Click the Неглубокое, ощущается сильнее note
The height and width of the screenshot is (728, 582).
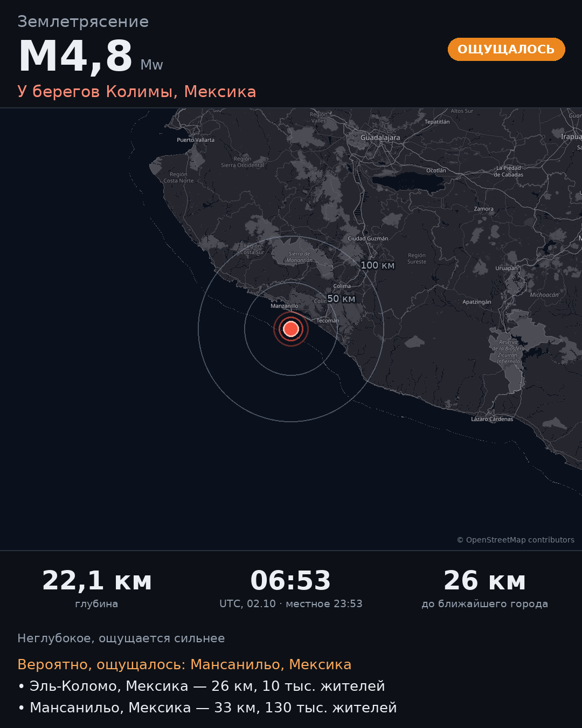121,638
